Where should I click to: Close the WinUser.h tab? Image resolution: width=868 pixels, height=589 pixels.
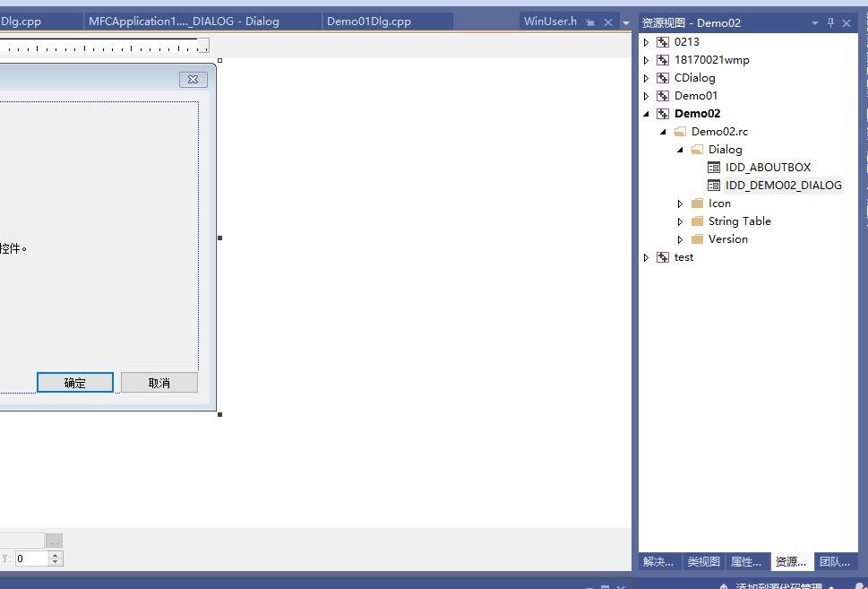click(x=608, y=22)
